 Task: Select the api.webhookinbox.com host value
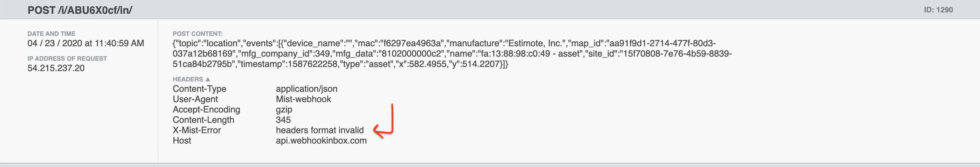tap(321, 140)
